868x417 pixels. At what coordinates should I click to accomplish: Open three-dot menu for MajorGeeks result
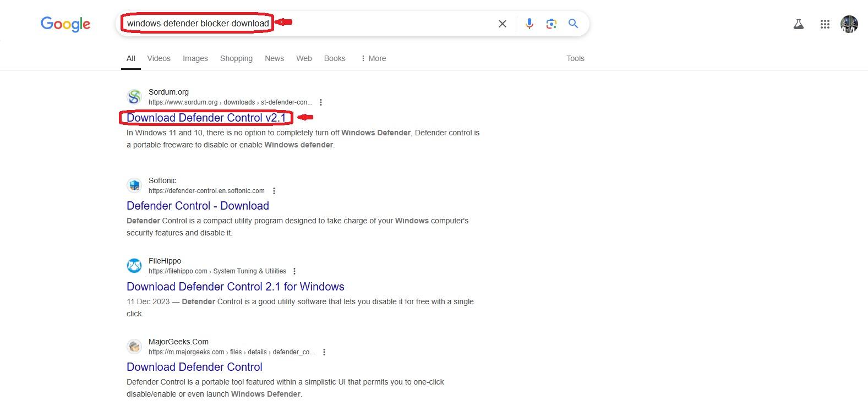[324, 352]
